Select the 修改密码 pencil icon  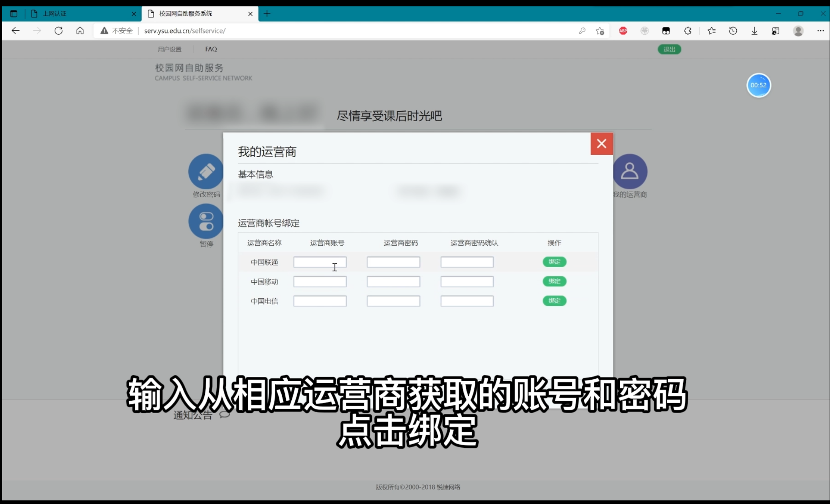click(x=206, y=171)
